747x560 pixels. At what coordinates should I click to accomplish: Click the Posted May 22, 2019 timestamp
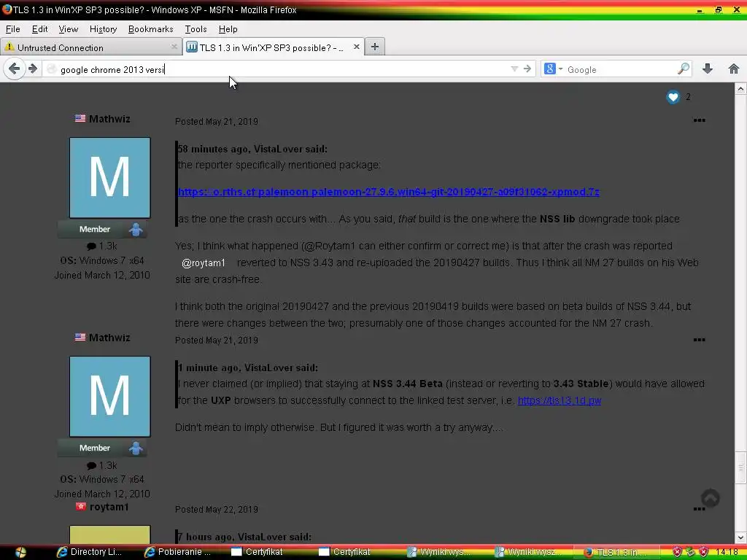[x=216, y=510]
